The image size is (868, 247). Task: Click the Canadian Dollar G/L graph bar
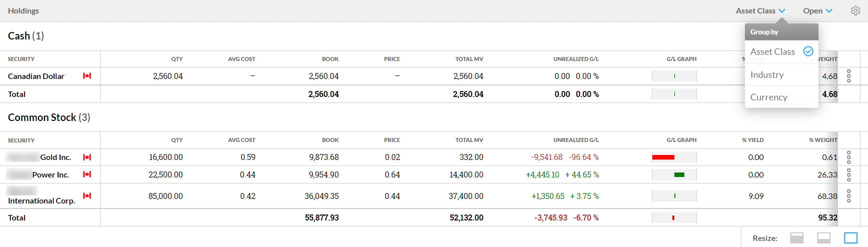pyautogui.click(x=674, y=76)
